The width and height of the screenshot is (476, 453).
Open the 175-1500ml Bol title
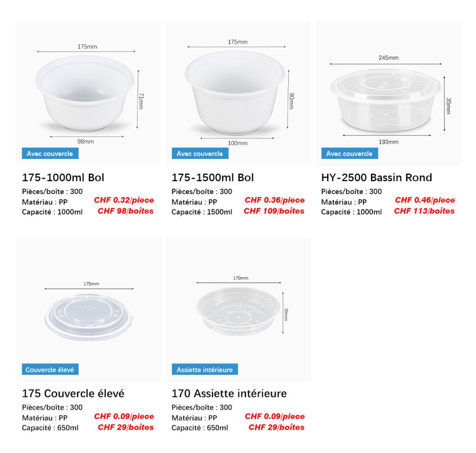click(x=213, y=177)
